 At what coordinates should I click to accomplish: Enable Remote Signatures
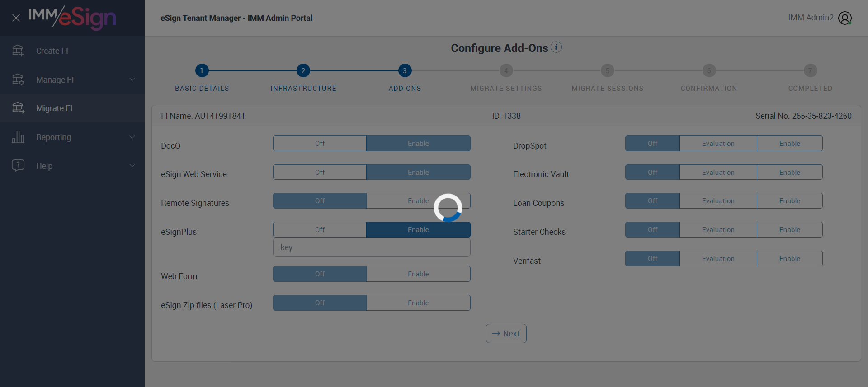[x=418, y=201]
